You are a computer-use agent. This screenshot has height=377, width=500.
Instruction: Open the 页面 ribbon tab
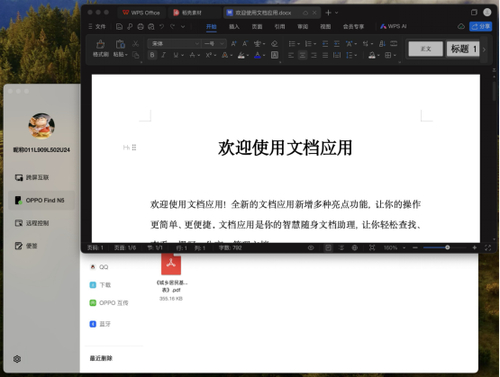257,27
